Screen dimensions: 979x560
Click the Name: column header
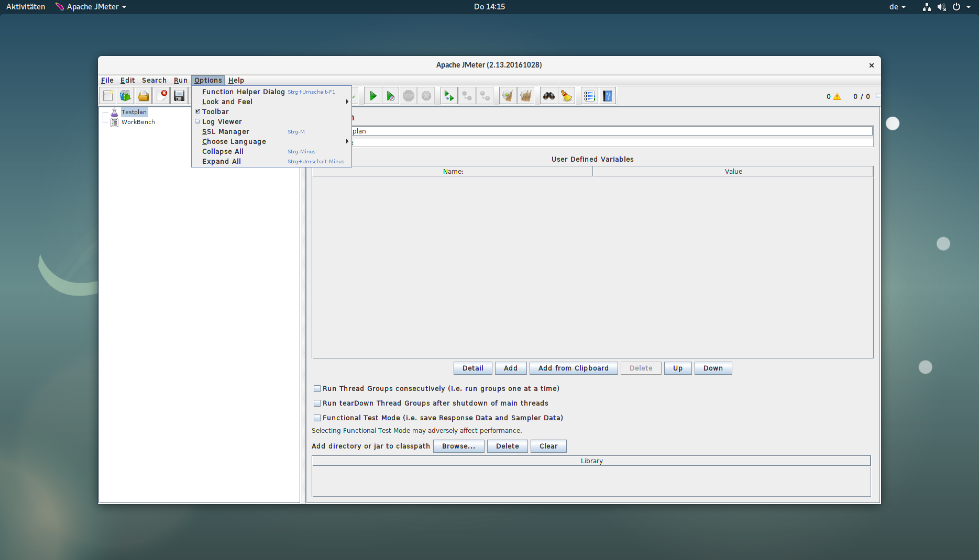click(453, 171)
